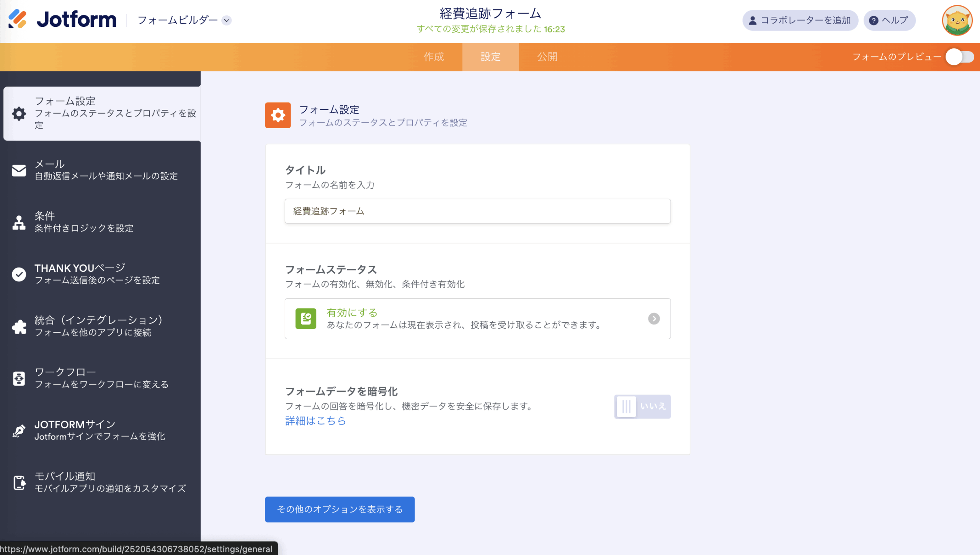Screen dimensions: 980x555
Task: Select the Conditions logic icon
Action: pyautogui.click(x=19, y=222)
